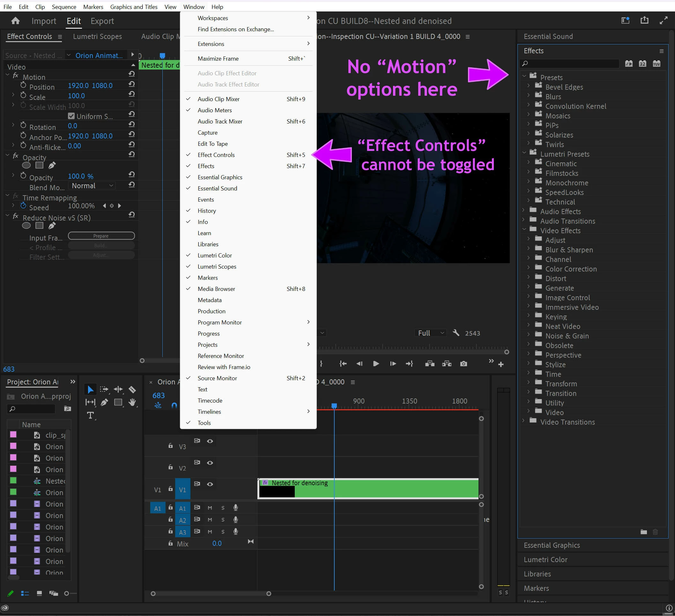Select the Type tool
The width and height of the screenshot is (675, 616).
(90, 415)
